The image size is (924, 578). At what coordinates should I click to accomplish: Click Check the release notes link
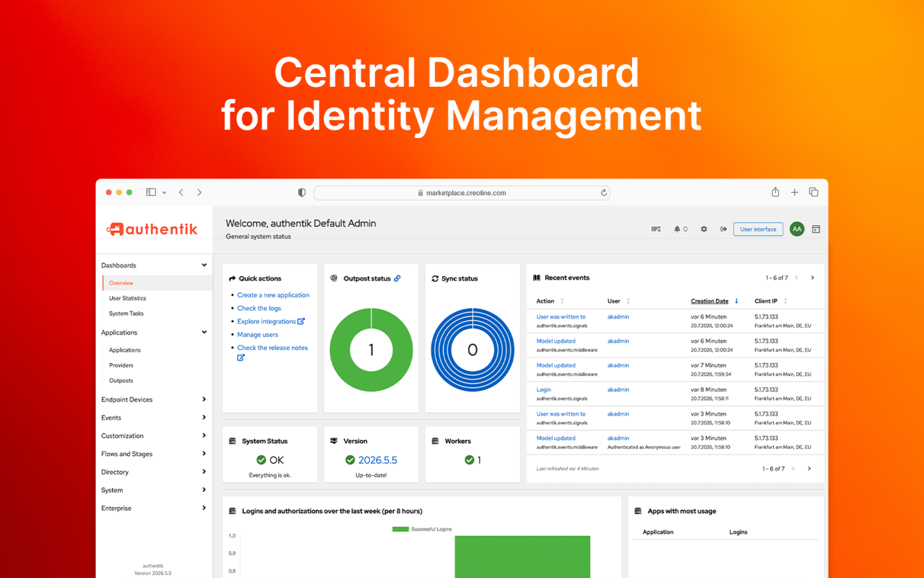pos(273,348)
